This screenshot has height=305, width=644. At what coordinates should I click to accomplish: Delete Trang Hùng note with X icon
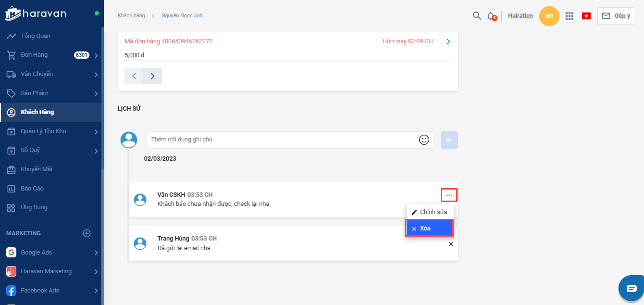tap(451, 244)
